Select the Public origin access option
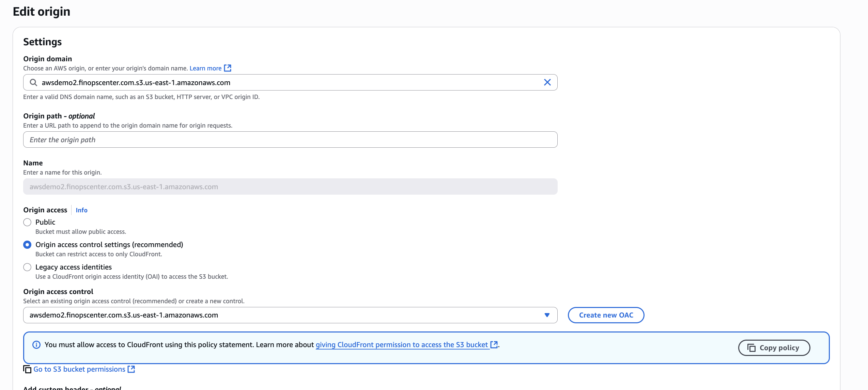This screenshot has width=868, height=390. point(27,222)
